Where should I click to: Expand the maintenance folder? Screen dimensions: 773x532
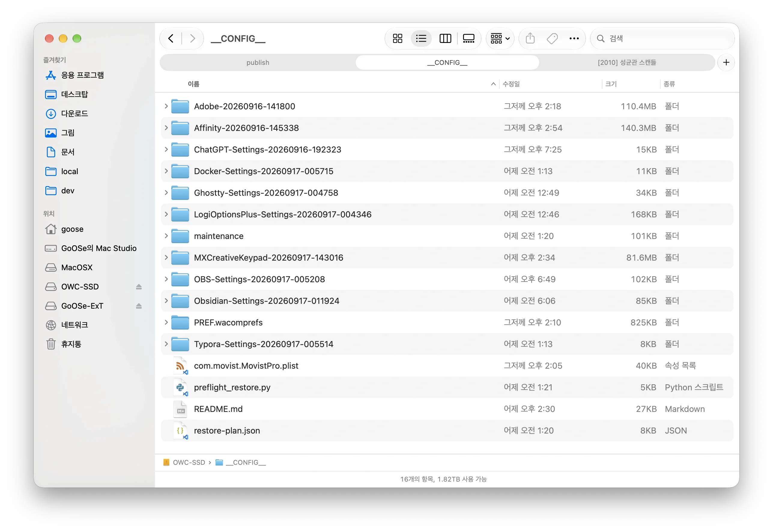pos(166,236)
